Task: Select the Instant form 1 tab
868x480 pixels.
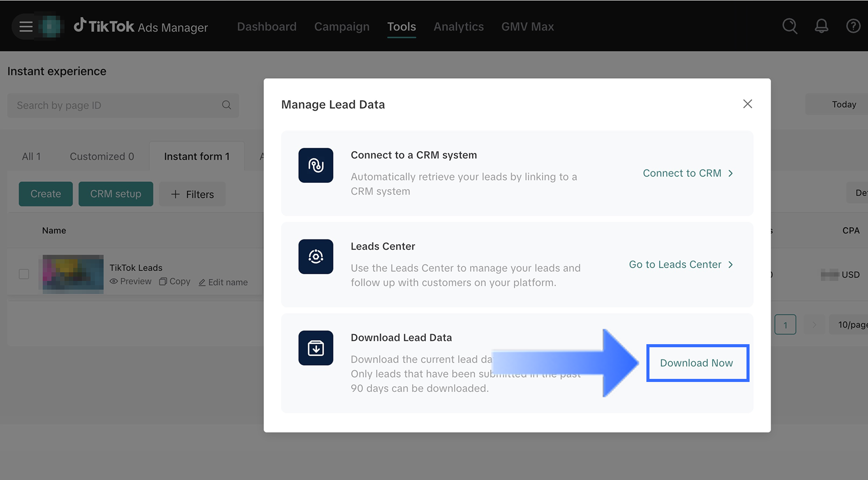Action: (x=197, y=157)
